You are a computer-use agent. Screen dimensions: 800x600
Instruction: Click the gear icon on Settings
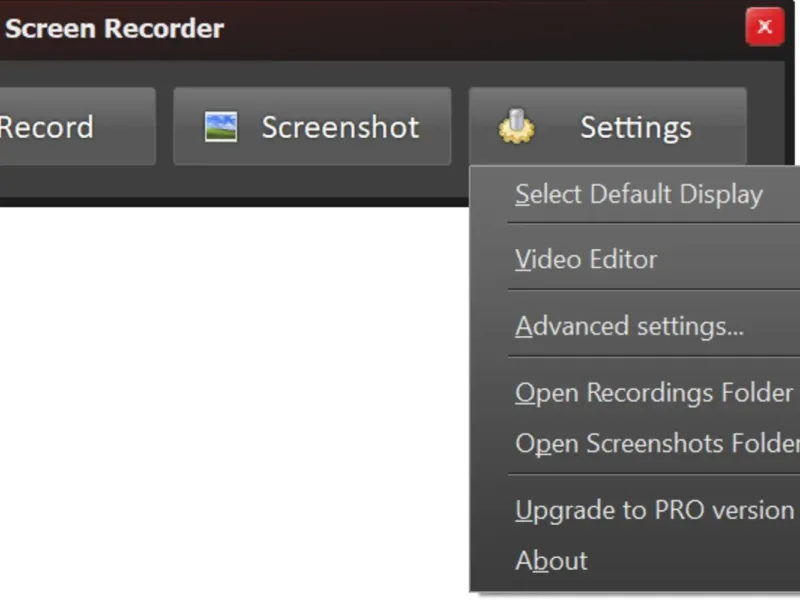tap(516, 127)
